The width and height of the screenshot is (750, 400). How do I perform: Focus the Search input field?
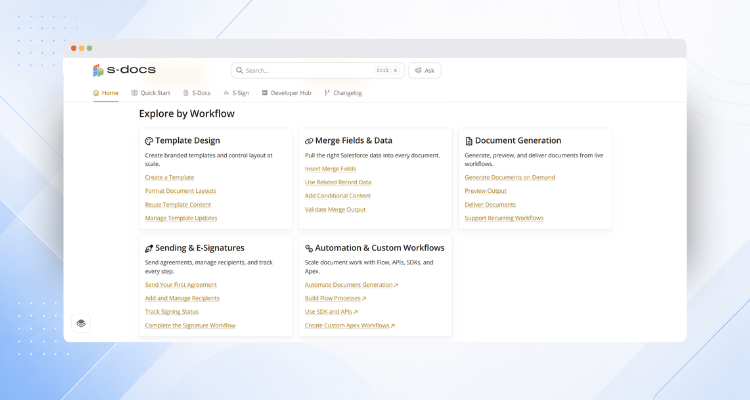tap(318, 70)
